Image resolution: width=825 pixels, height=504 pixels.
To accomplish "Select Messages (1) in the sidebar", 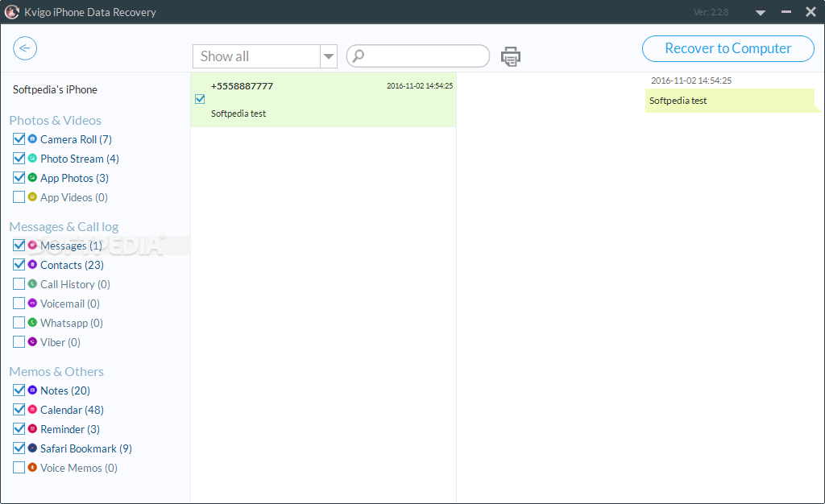I will [71, 246].
